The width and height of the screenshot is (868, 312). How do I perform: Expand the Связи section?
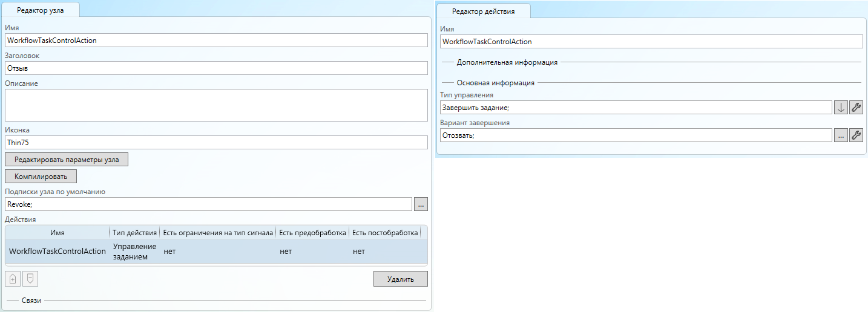tap(31, 300)
